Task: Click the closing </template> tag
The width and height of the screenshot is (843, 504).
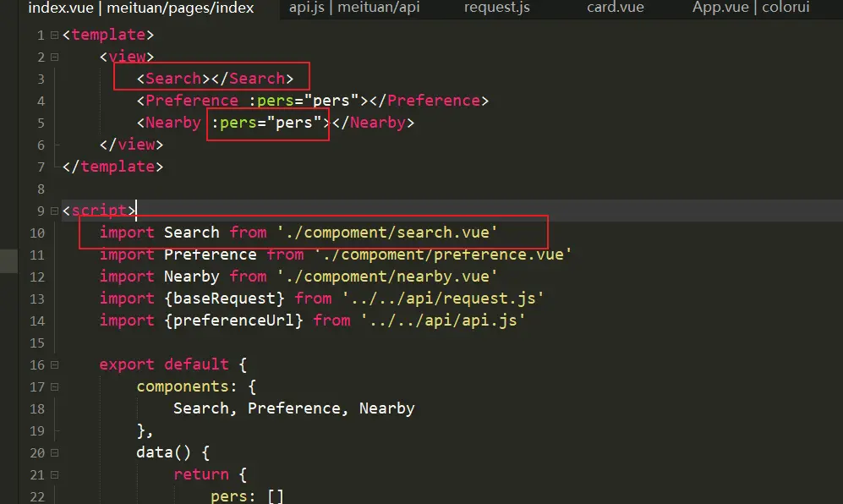Action: point(113,167)
